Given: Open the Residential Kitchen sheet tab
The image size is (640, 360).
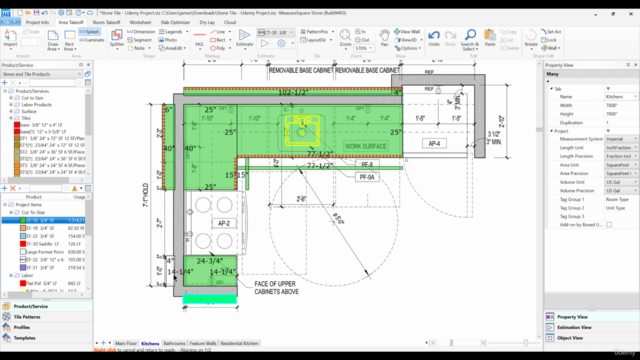Looking at the screenshot, I should coord(239,343).
